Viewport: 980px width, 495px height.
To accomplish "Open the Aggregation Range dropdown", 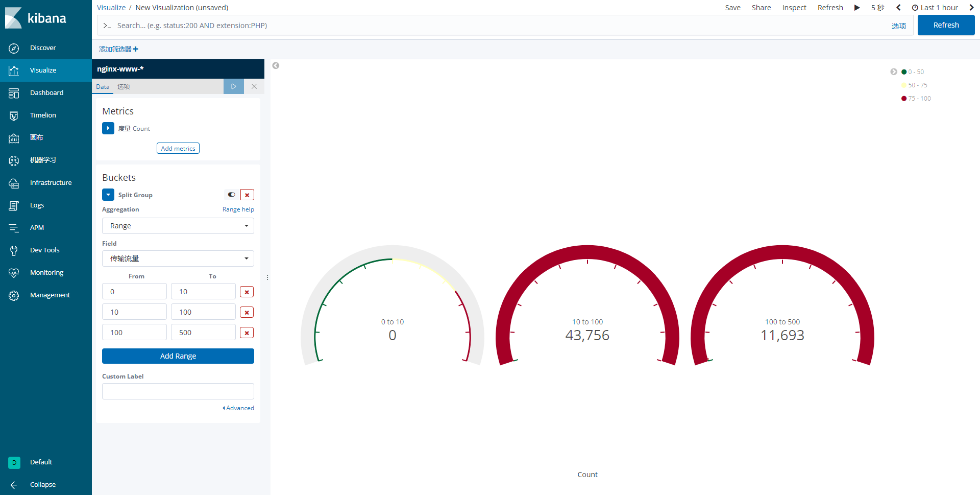I will point(178,226).
